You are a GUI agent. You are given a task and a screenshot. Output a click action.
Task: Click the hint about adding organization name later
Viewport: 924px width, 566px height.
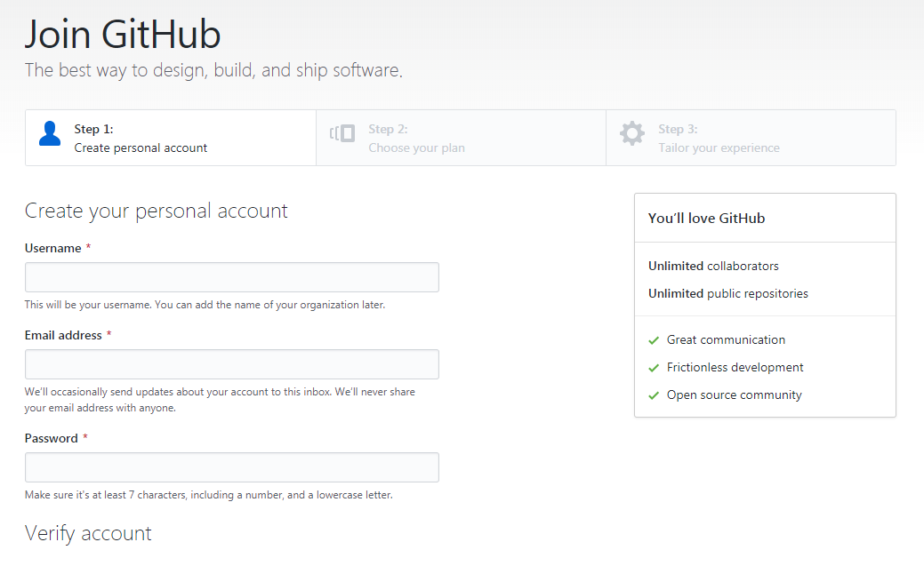coord(205,305)
